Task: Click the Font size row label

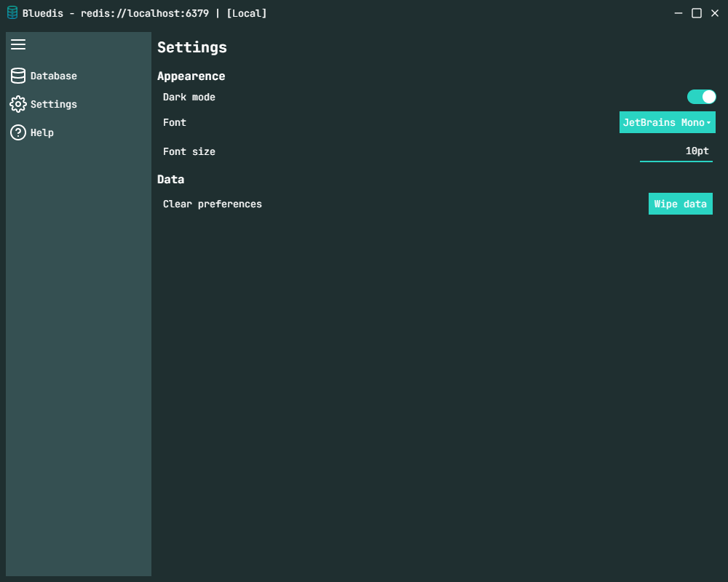Action: click(x=189, y=151)
